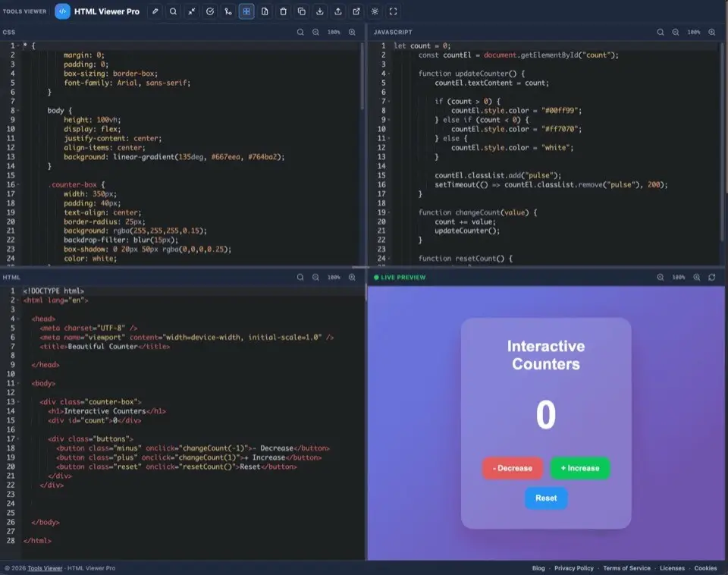Screen dimensions: 728x575
Task: Click the JavaScript panel vertical scrollbar
Action: [x=724, y=142]
